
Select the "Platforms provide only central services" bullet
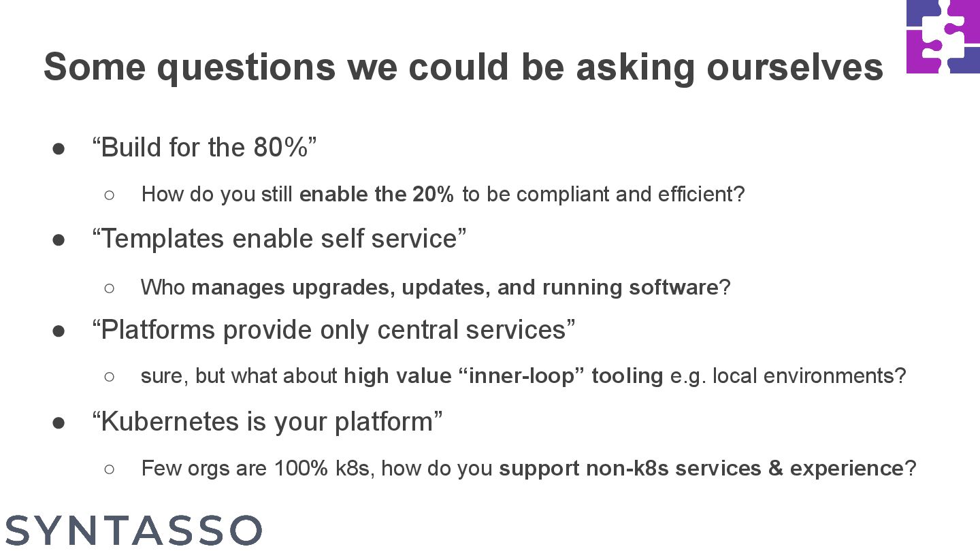333,330
